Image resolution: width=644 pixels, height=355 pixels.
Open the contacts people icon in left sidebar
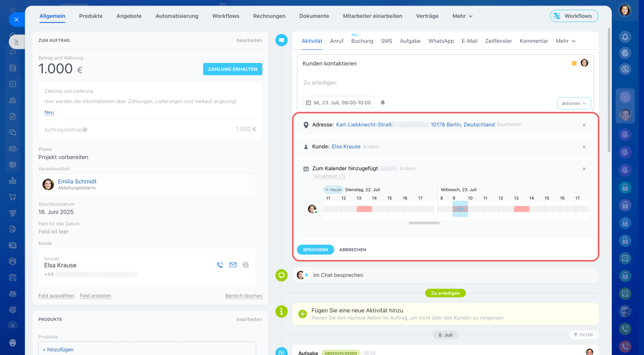point(13,100)
